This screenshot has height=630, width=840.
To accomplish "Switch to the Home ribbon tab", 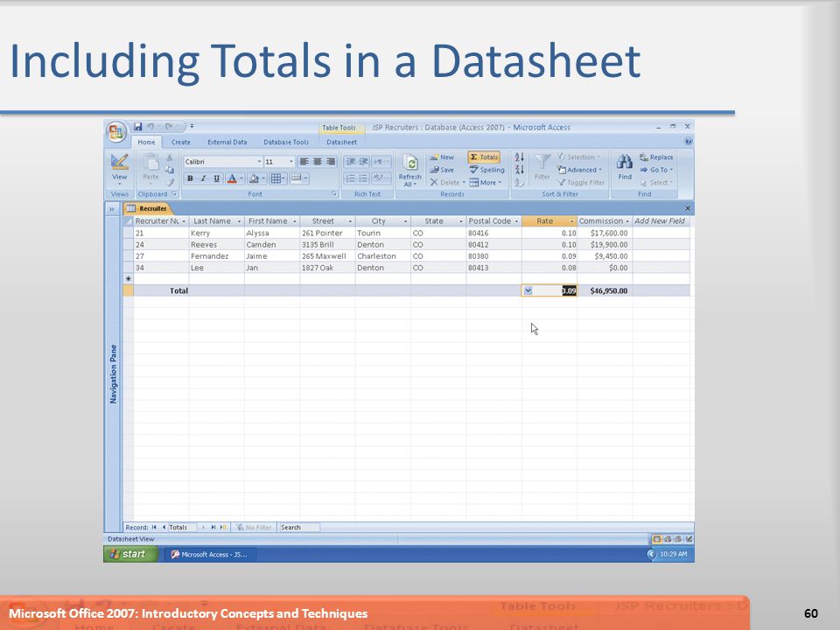I will (146, 143).
